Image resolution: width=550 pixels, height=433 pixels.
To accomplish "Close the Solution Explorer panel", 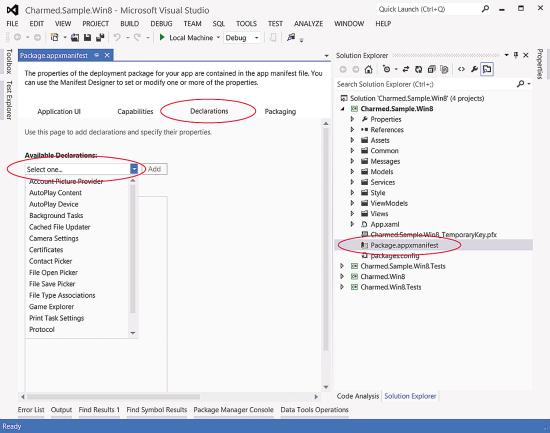I will 526,55.
